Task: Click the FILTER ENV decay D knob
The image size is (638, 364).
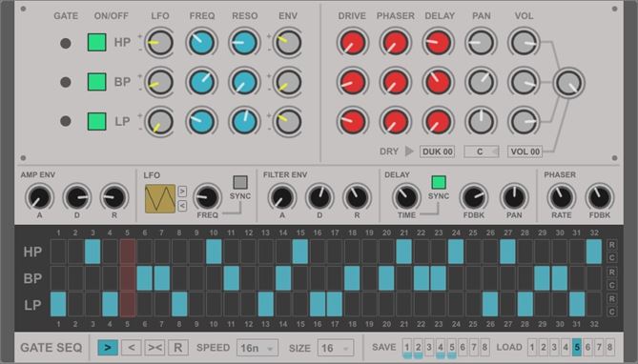Action: [319, 197]
